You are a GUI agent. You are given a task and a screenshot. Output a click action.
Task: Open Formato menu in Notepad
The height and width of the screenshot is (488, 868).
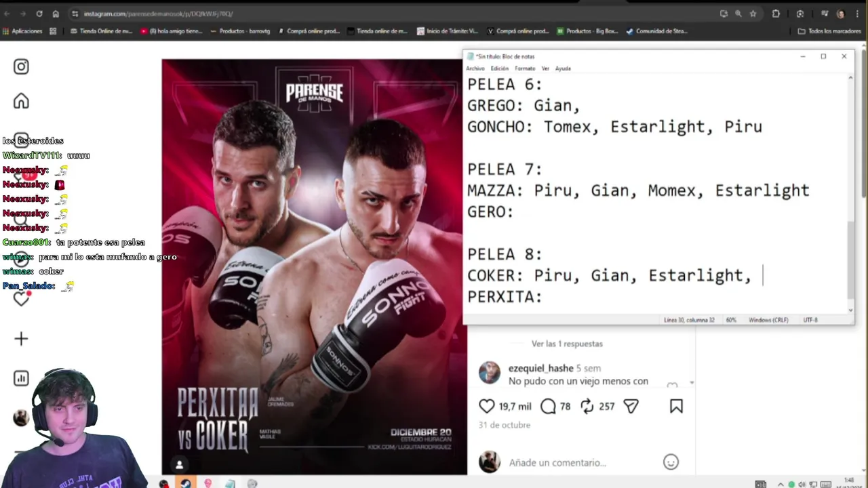click(x=525, y=68)
